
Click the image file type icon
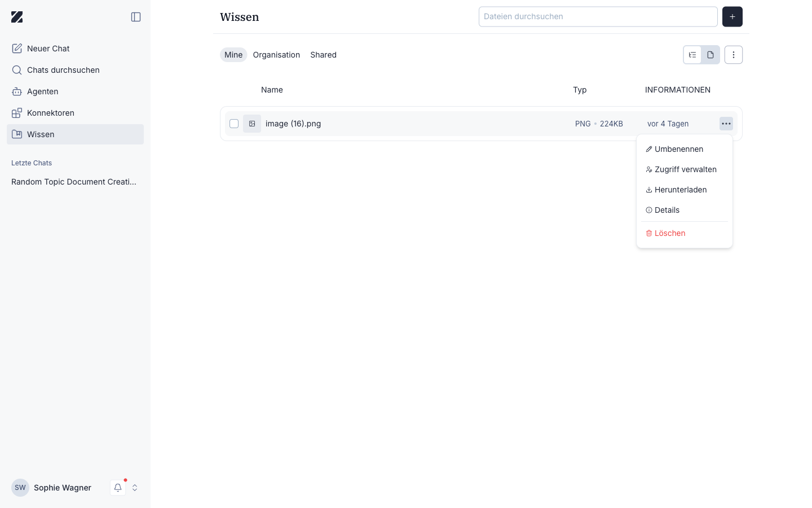coord(252,124)
